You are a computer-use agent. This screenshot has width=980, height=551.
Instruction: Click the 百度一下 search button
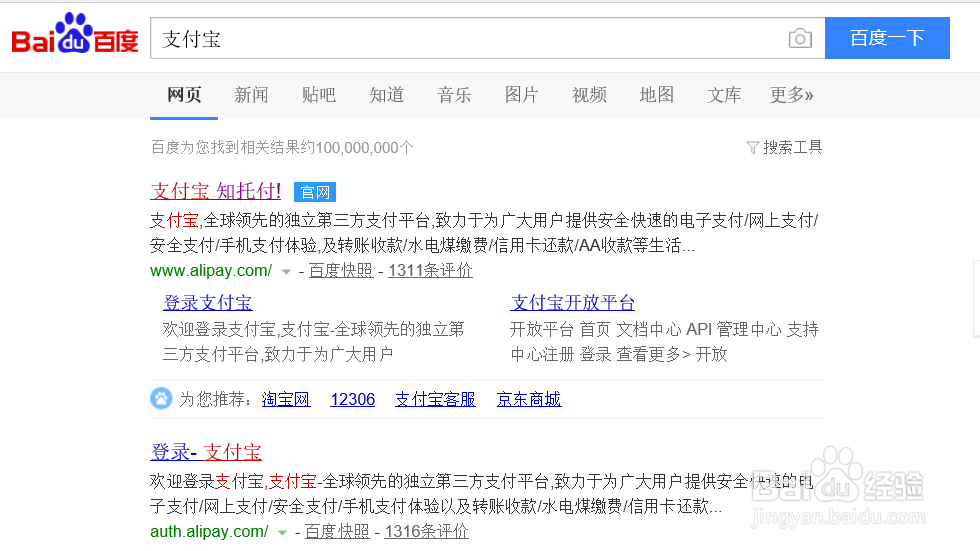click(888, 38)
